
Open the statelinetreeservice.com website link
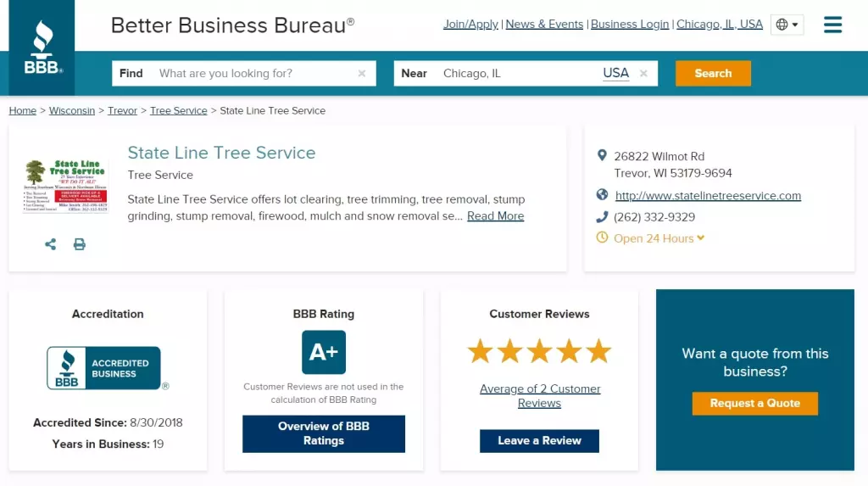tap(708, 196)
